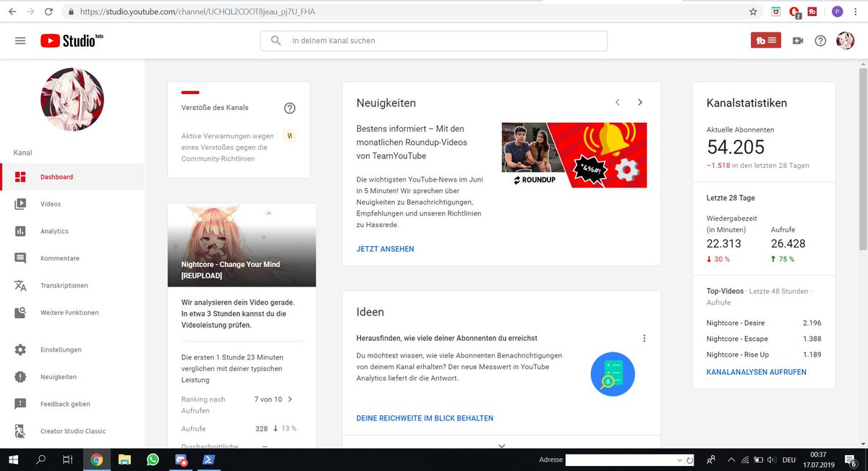Viewport: 868px width, 471px height.
Task: Click the Feedback geben icon
Action: click(20, 404)
